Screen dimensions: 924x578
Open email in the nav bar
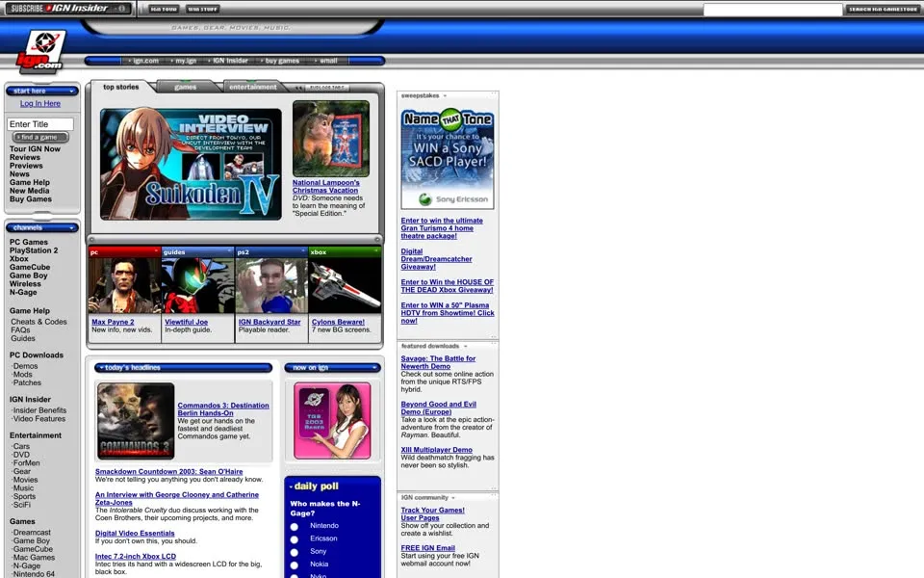pyautogui.click(x=327, y=61)
